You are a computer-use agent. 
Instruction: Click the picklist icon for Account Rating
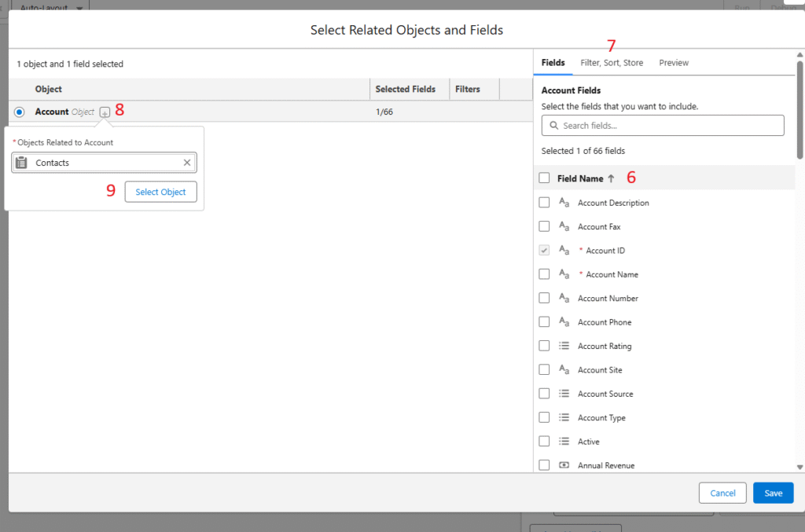point(564,346)
